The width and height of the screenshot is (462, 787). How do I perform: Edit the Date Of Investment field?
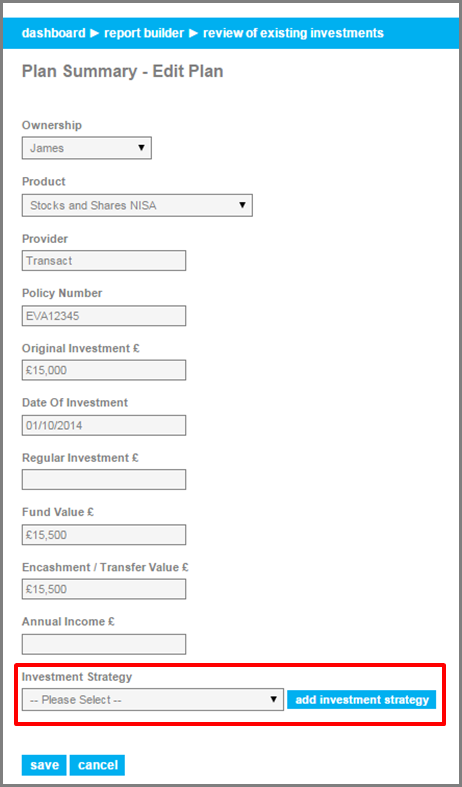[104, 425]
